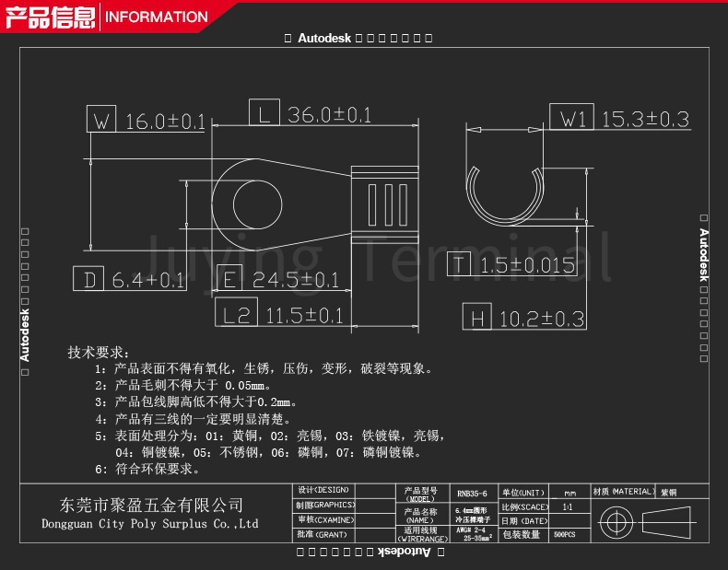Click the boxed H height symbol
Screen dimensions: 728x570
[477, 319]
